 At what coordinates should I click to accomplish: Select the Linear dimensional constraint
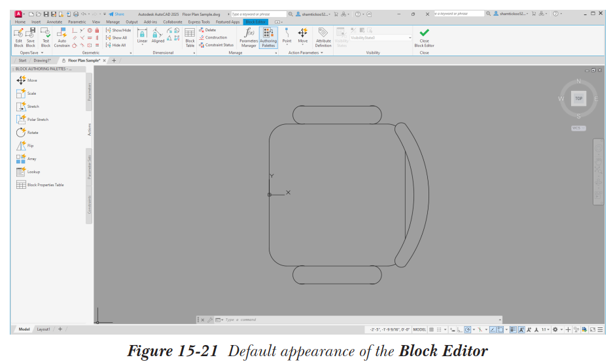pyautogui.click(x=142, y=36)
